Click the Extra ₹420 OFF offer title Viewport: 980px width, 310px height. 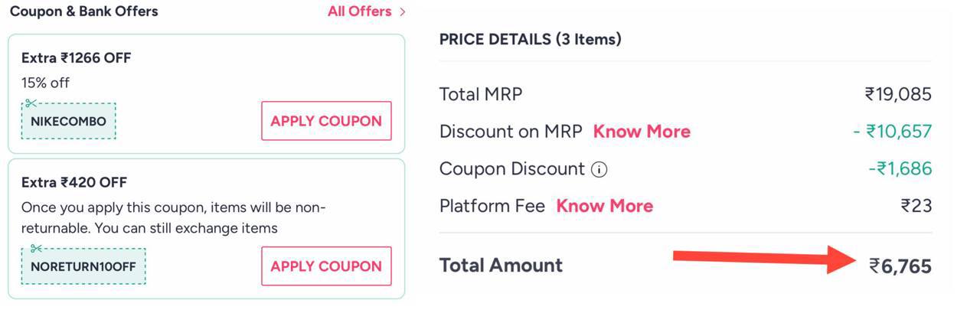(x=74, y=183)
